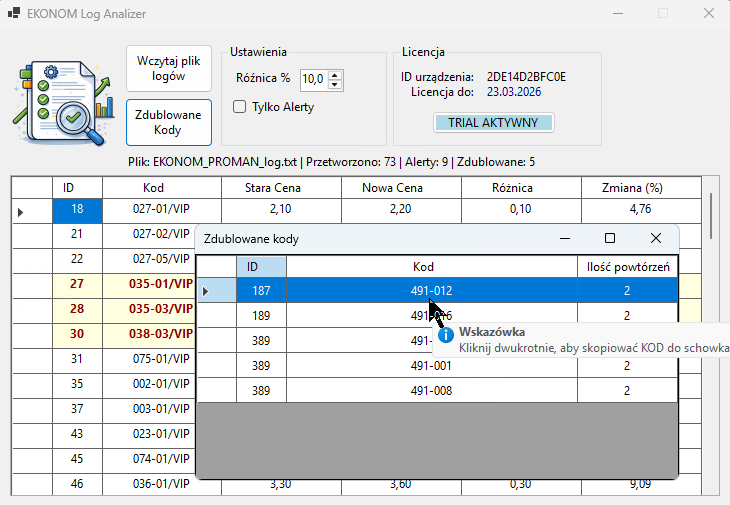The image size is (730, 505).
Task: Sort by Różnica column header
Action: coord(521,188)
